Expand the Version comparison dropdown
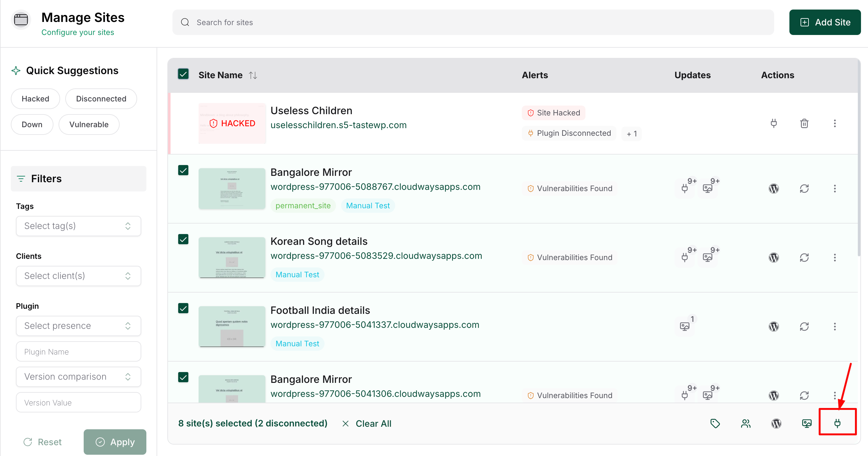868x456 pixels. tap(78, 377)
